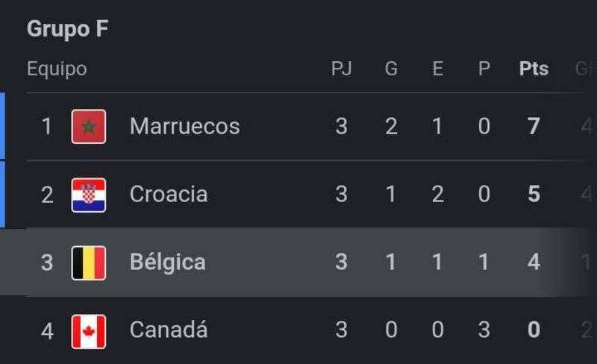Click Marruecos points value 7
Image resolution: width=597 pixels, height=364 pixels.
(534, 127)
